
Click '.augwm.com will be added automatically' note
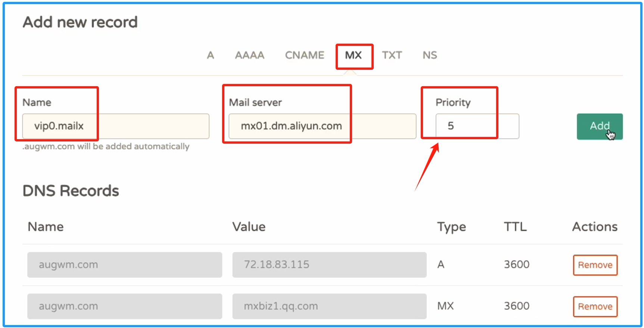coord(106,146)
